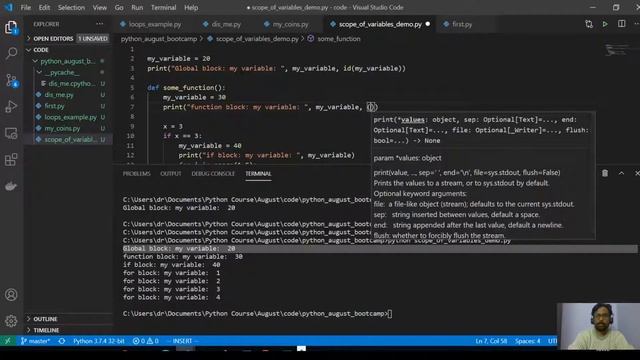Open the Docker view icon
Image resolution: width=640 pixels, height=360 pixels.
[x=11, y=186]
